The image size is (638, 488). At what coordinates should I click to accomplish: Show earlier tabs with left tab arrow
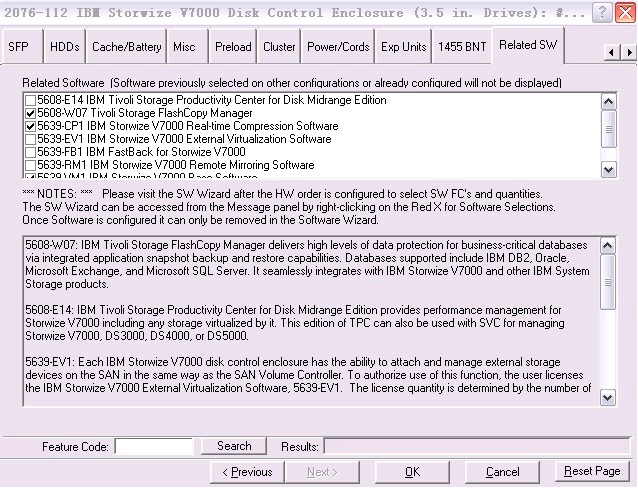tap(612, 52)
